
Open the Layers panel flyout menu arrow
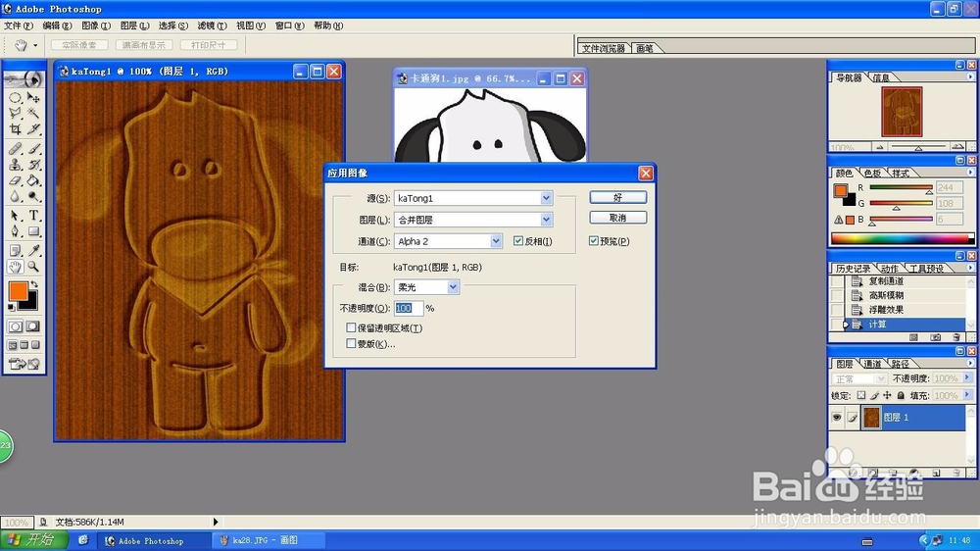point(970,364)
